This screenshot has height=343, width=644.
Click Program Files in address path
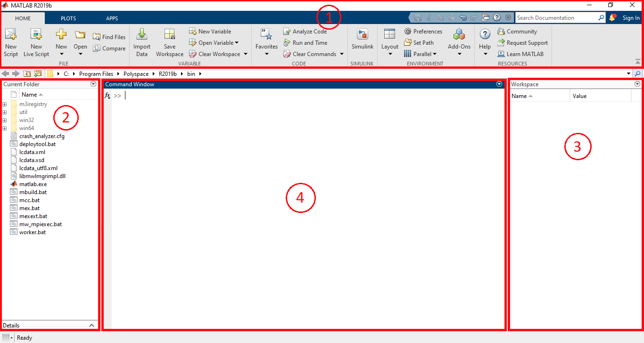click(96, 74)
